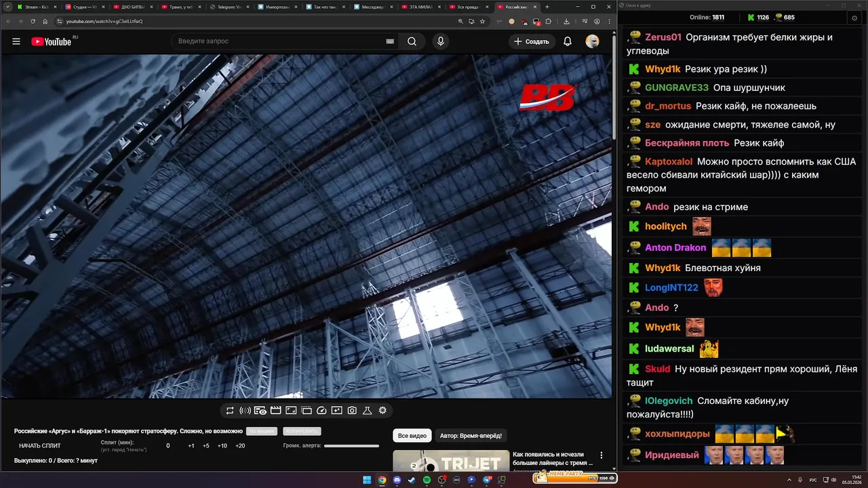Open Steam from the taskbar
868x488 pixels.
(412, 480)
